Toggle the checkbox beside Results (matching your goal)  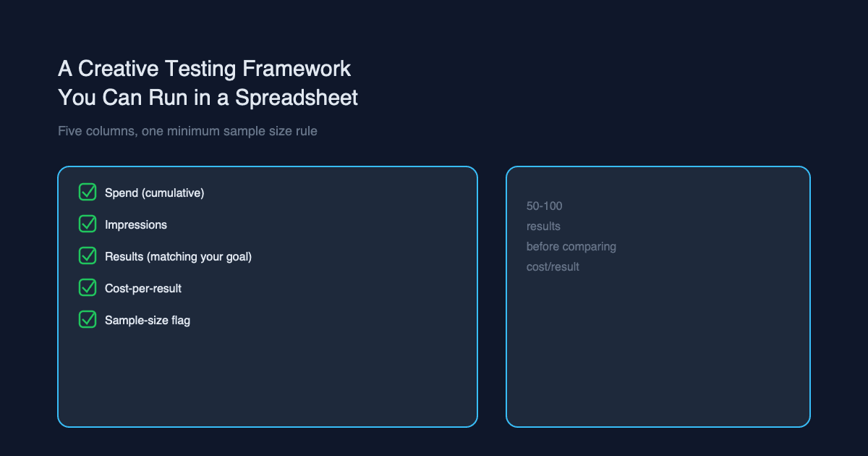88,256
